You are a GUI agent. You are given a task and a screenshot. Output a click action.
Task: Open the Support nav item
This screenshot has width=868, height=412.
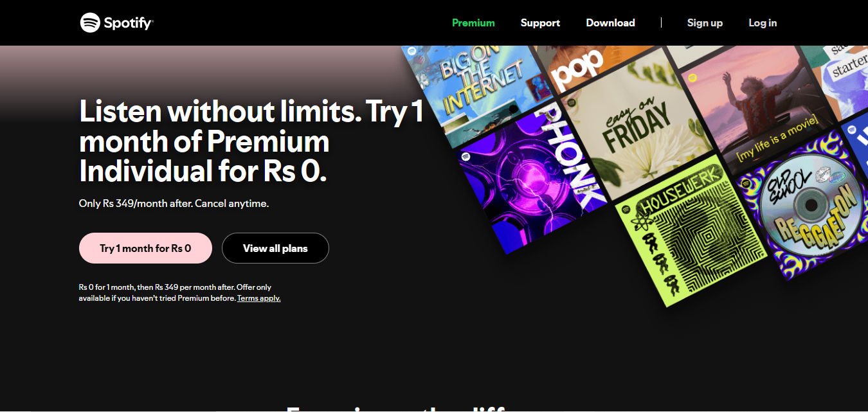tap(540, 22)
